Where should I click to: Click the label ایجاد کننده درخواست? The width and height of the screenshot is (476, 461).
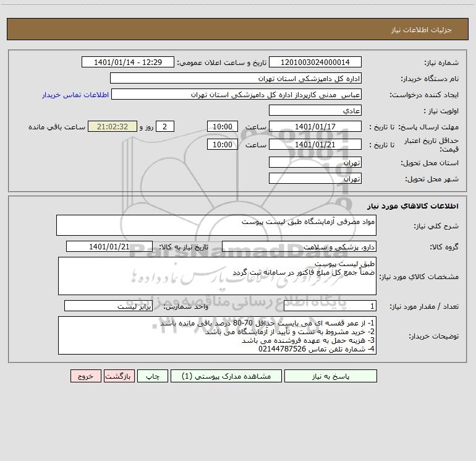[424, 95]
